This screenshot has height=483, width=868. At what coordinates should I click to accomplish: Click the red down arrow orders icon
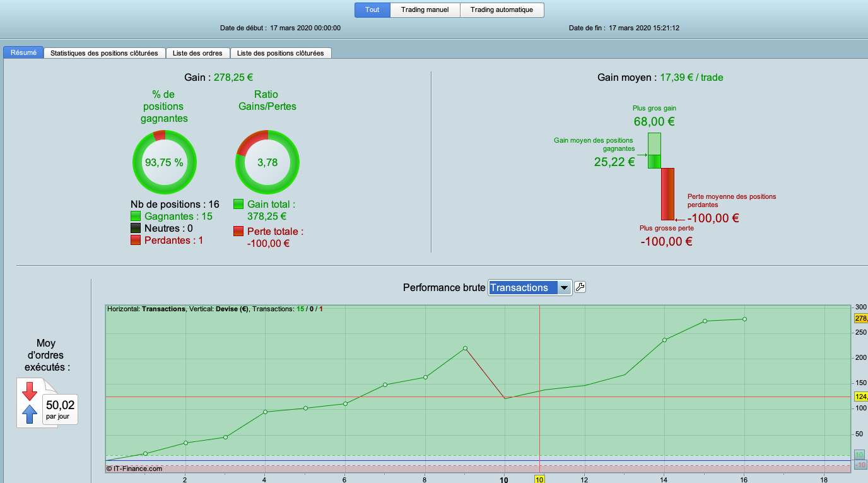pos(30,391)
